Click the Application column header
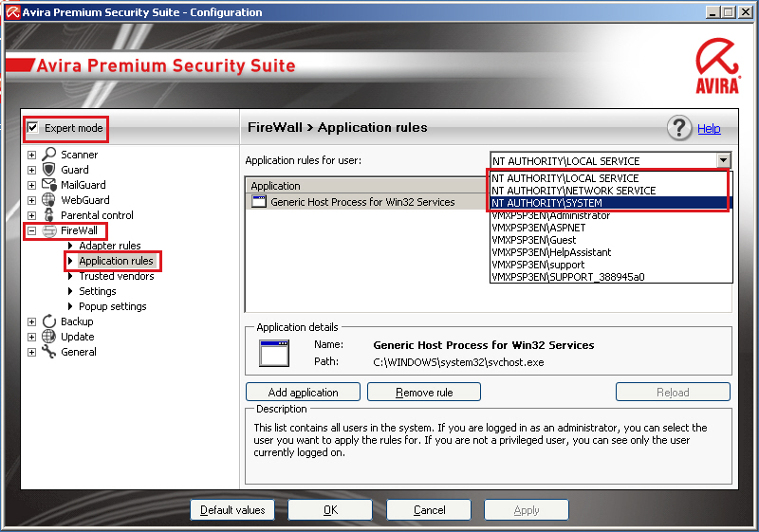 (x=368, y=186)
